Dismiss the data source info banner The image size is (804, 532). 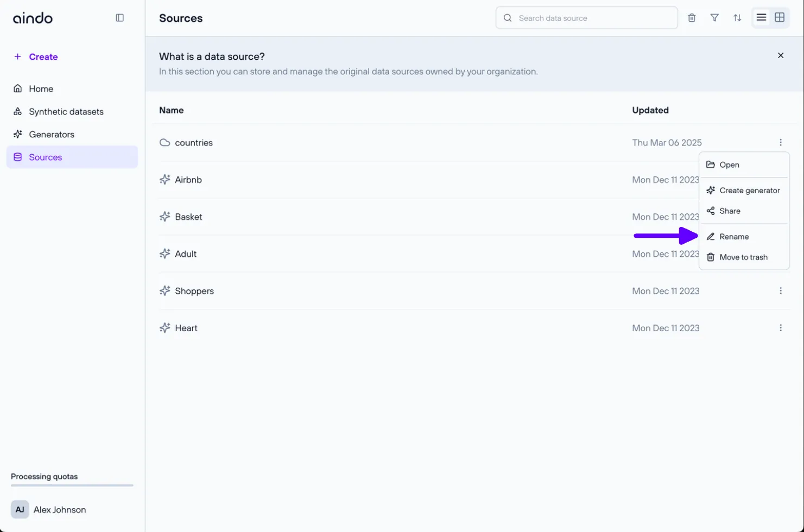coord(781,55)
